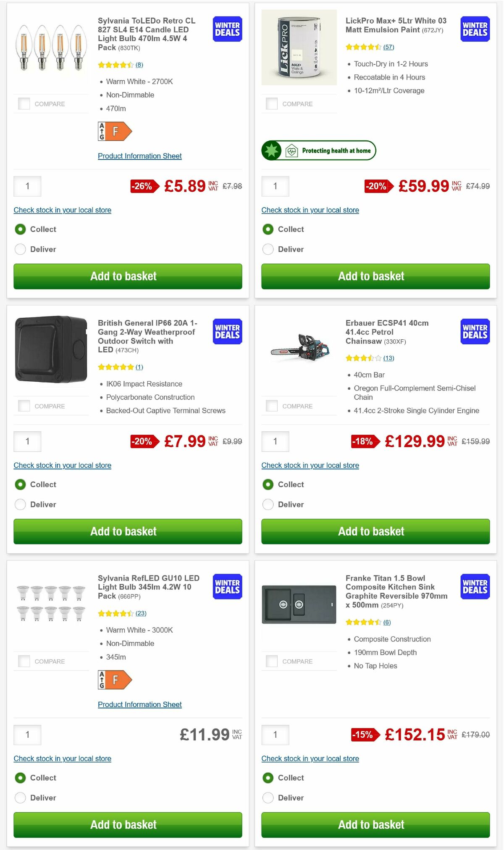Click the Winter Deals badge on the Erbauer chainsaw
The image size is (504, 850).
pyautogui.click(x=475, y=331)
